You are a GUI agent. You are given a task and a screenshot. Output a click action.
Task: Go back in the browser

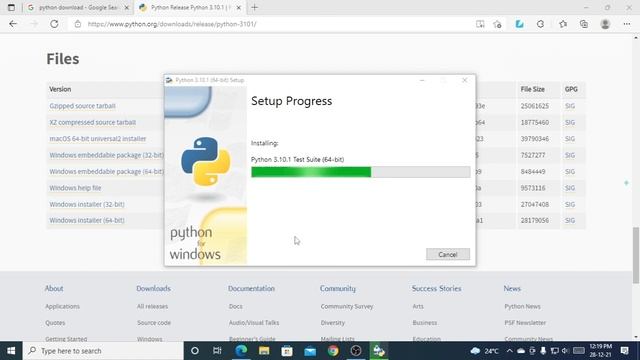[13, 24]
